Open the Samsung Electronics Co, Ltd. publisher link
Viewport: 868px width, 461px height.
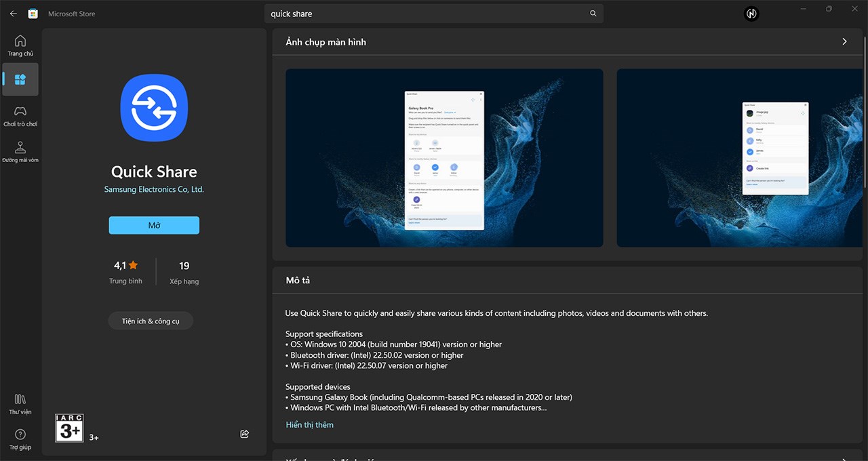pyautogui.click(x=154, y=189)
